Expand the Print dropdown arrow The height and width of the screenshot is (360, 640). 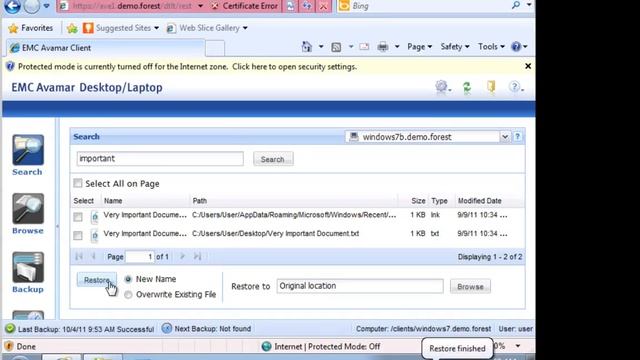click(397, 47)
